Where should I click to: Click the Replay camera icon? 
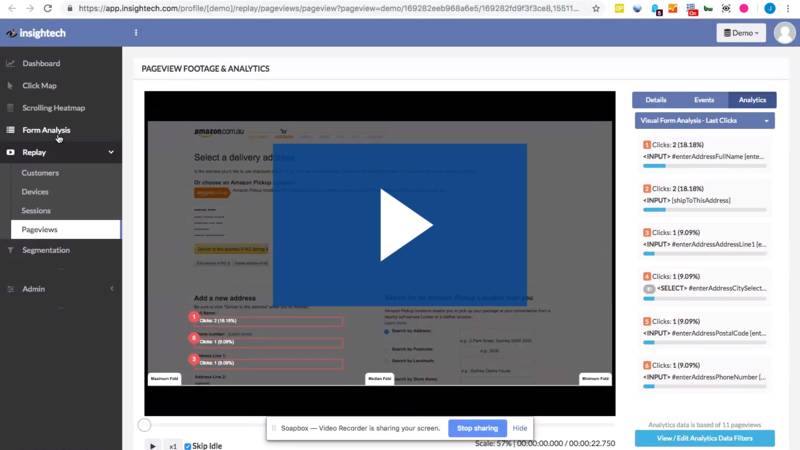10,152
